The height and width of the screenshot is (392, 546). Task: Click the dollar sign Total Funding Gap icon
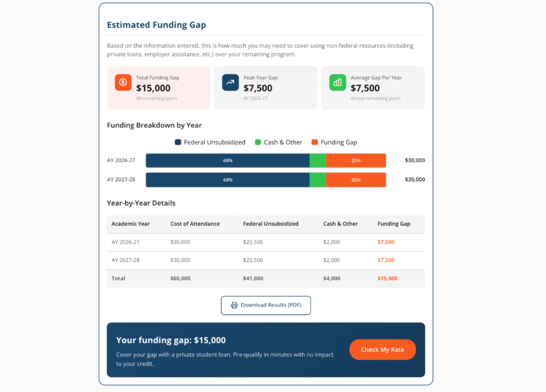(123, 82)
